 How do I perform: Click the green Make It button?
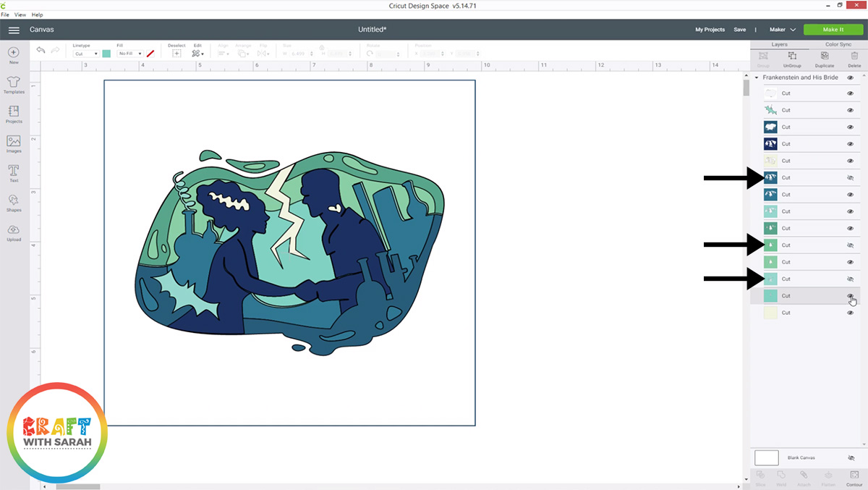coord(833,30)
